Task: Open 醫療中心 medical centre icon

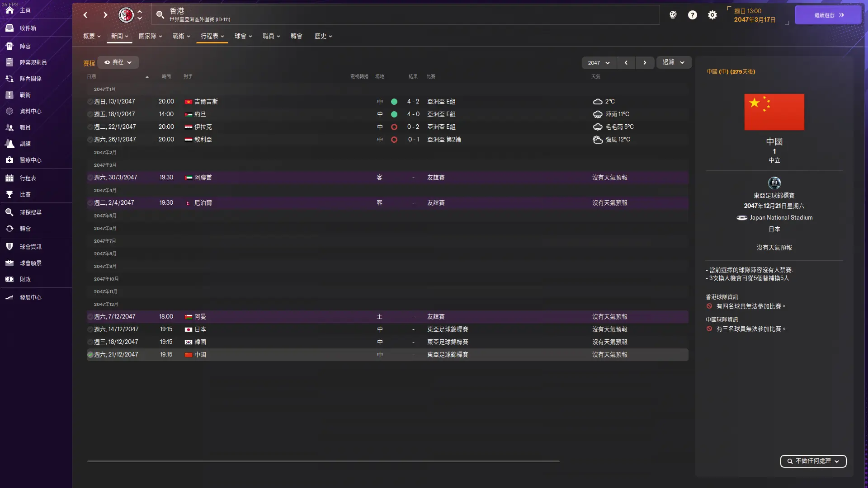Action: [x=9, y=160]
